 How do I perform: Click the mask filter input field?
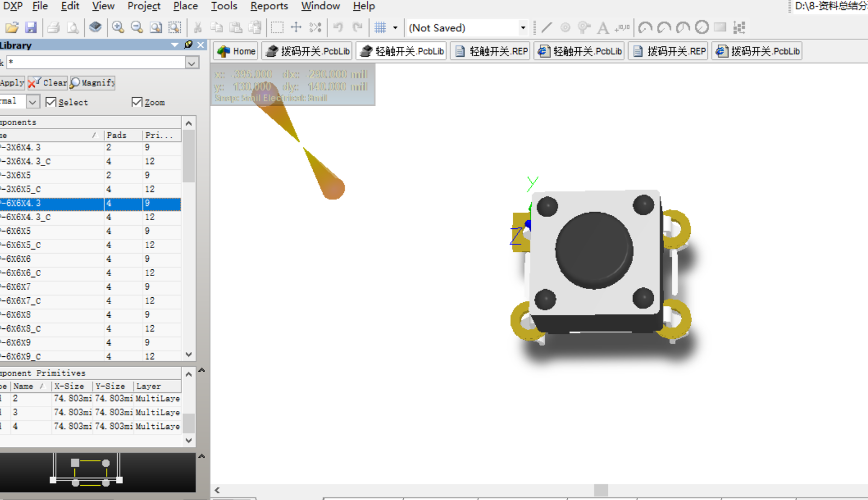[95, 63]
